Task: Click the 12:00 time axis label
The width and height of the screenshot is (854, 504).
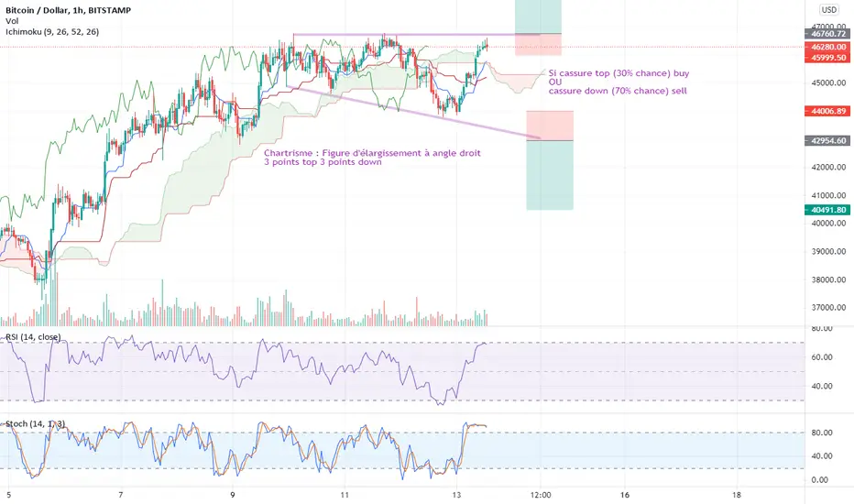Action: click(x=541, y=495)
